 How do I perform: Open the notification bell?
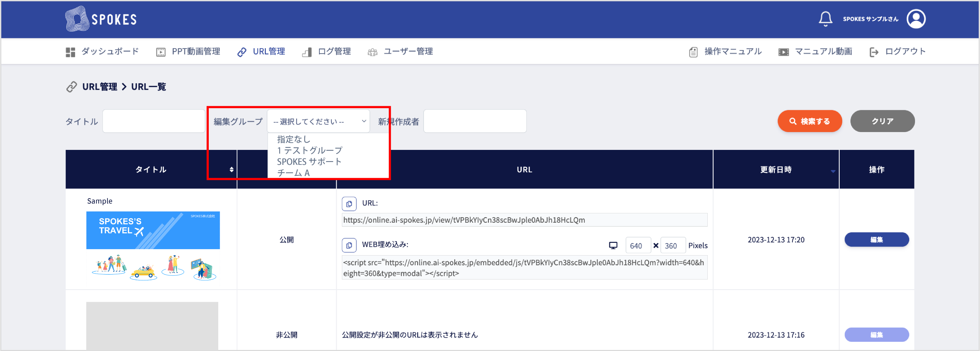pos(825,19)
